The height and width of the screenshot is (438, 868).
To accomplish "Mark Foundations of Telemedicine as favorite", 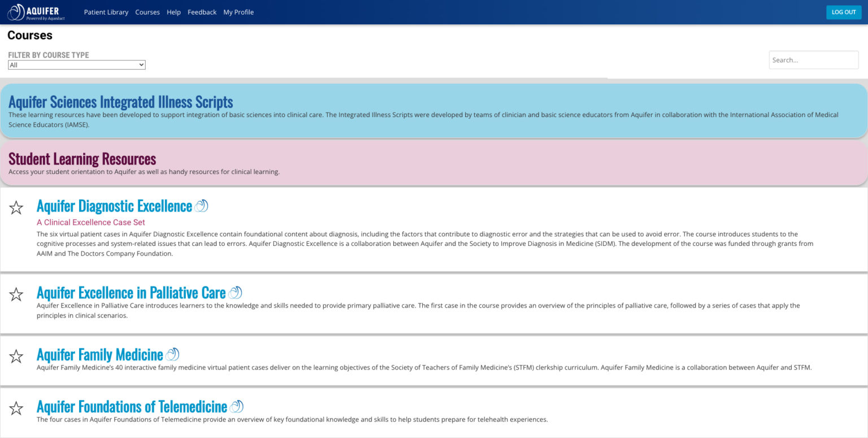I will pyautogui.click(x=16, y=408).
